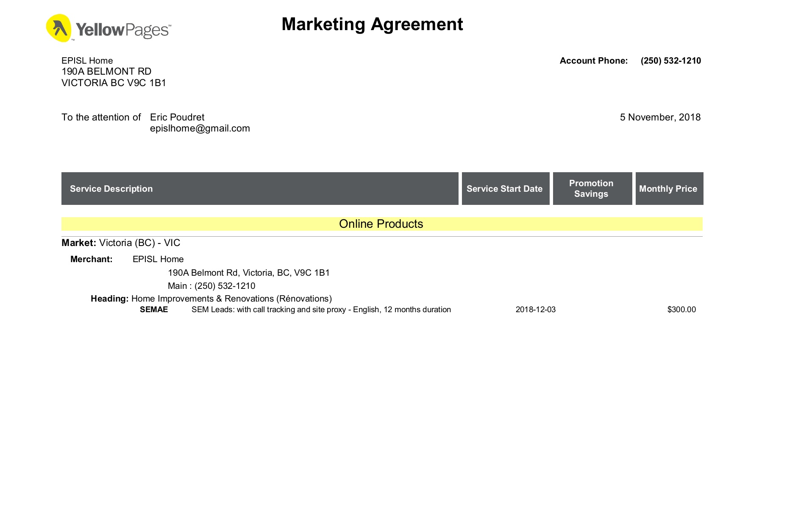Click the Monthly Price column header
Screen dimensions: 812x509
pyautogui.click(x=668, y=189)
